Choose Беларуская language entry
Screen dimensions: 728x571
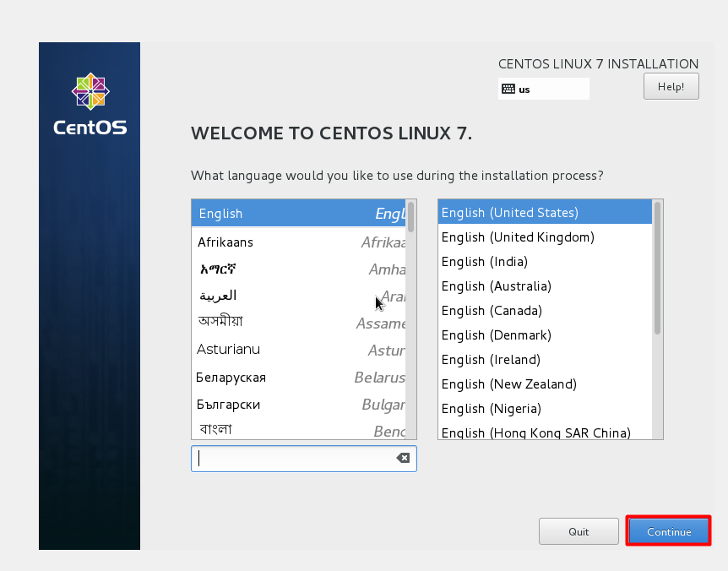point(231,378)
